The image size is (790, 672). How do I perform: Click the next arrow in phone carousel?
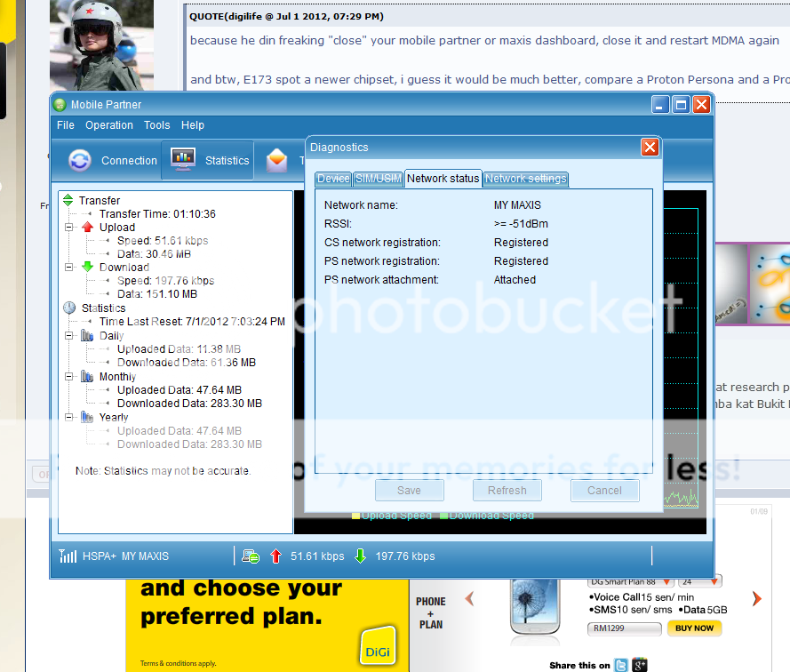(756, 598)
